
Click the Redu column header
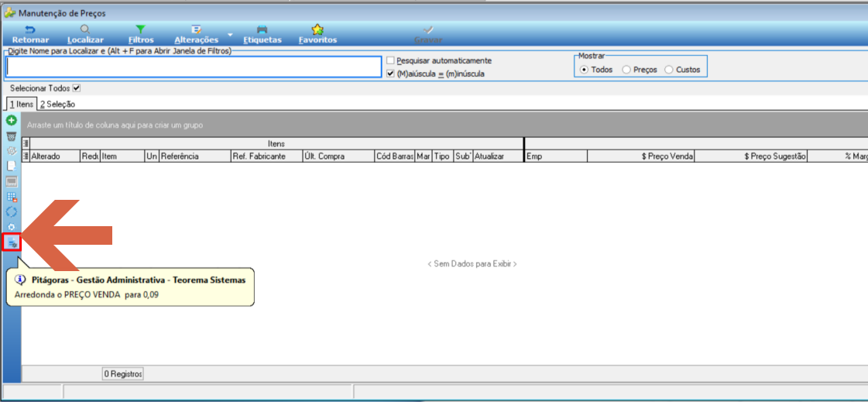tap(90, 156)
